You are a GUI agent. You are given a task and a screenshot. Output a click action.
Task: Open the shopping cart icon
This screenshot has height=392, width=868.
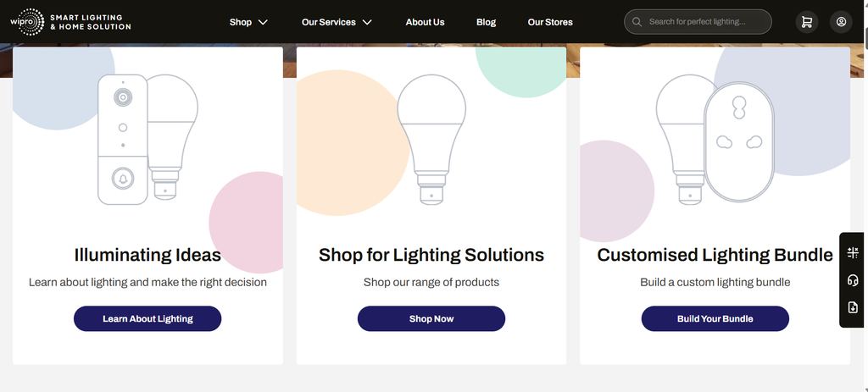point(807,22)
